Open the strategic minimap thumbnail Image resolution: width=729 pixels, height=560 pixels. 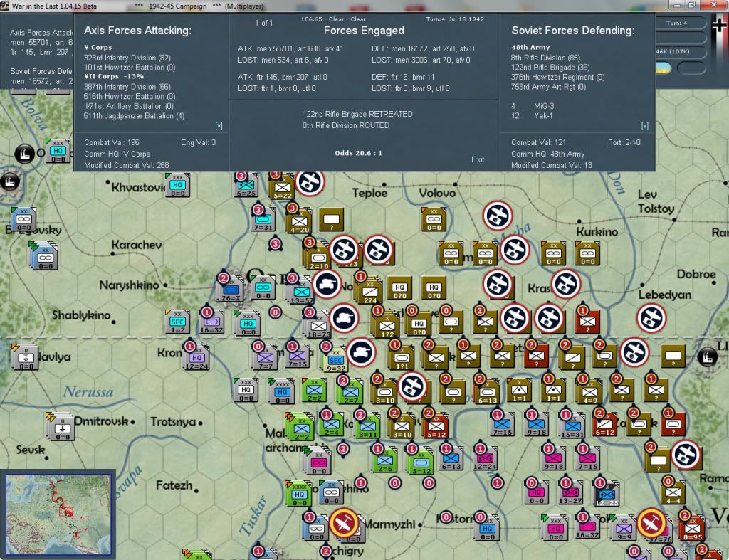[x=58, y=514]
